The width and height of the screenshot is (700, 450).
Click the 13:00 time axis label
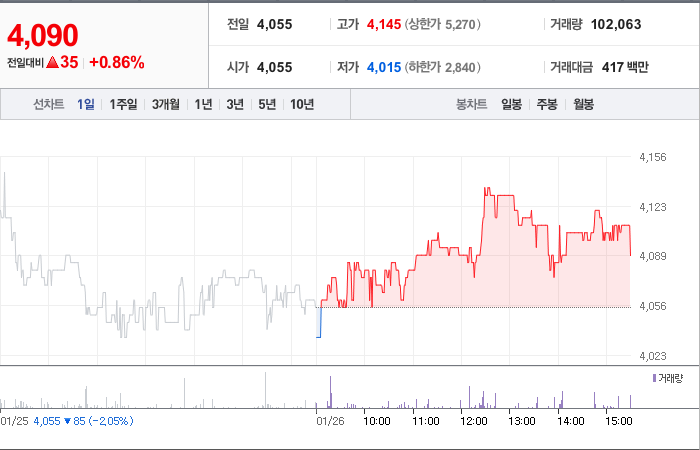point(522,421)
